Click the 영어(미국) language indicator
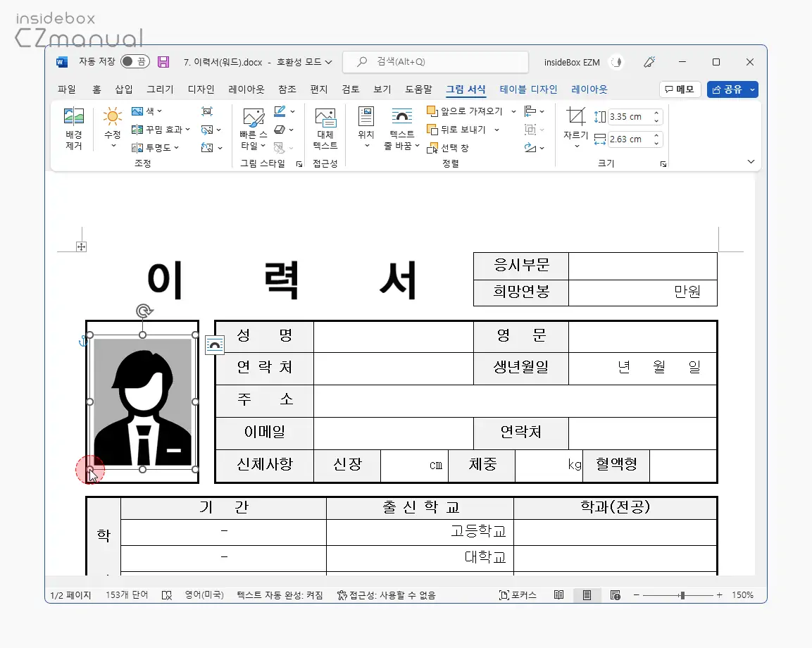 pos(204,595)
